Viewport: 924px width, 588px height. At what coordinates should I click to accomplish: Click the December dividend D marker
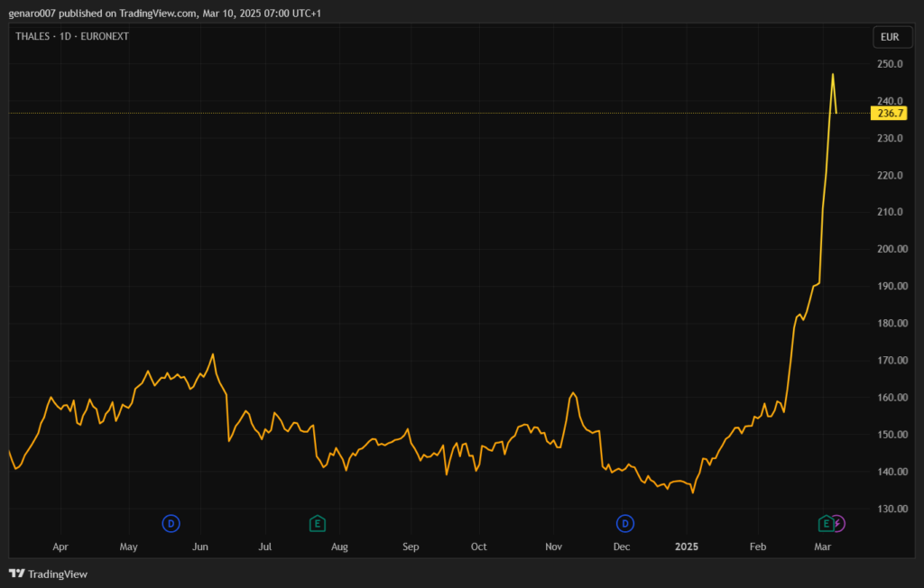pyautogui.click(x=625, y=523)
